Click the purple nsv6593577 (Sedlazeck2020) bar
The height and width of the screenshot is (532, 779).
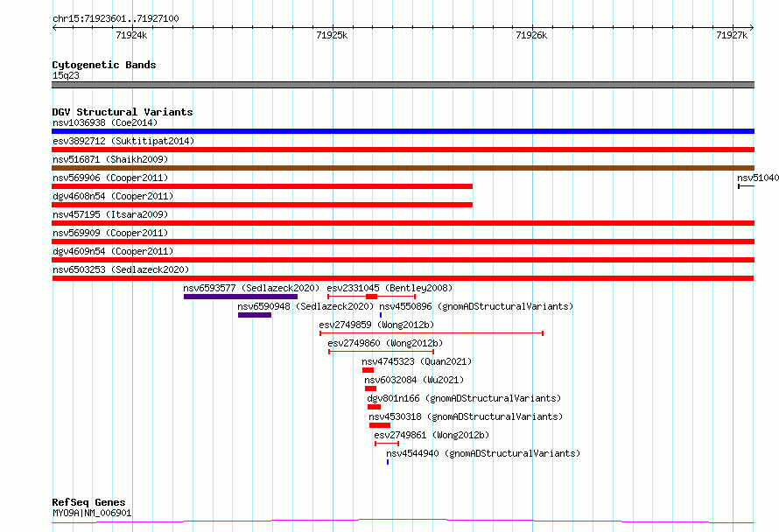241,297
